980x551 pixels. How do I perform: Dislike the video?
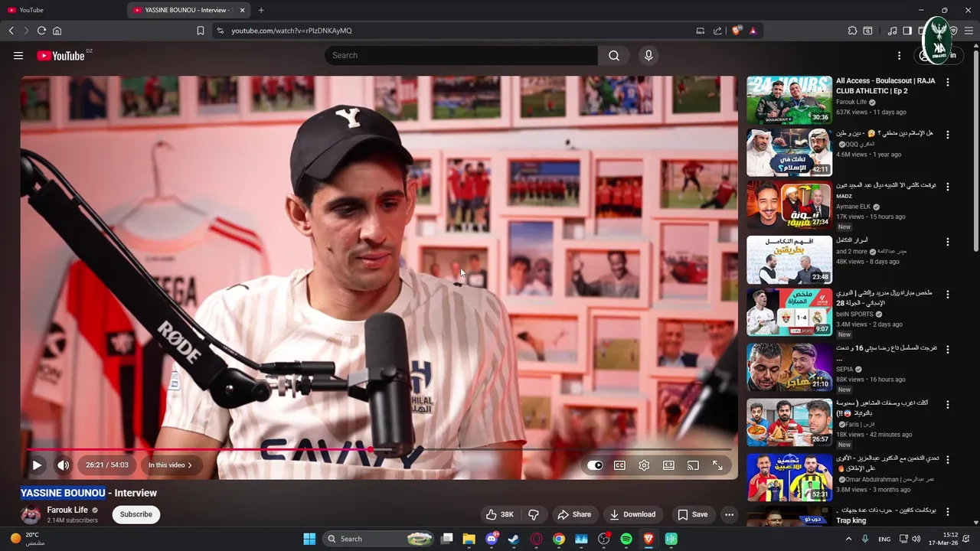pyautogui.click(x=534, y=514)
